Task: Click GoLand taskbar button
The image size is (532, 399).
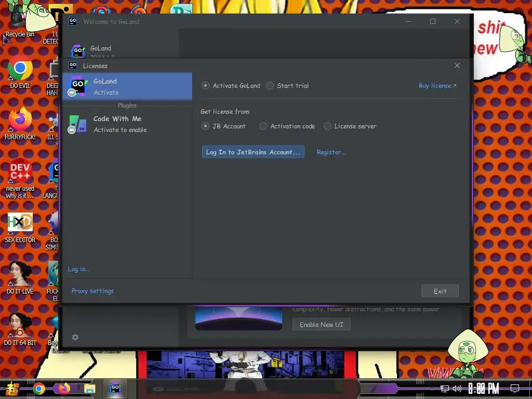Action: (115, 389)
